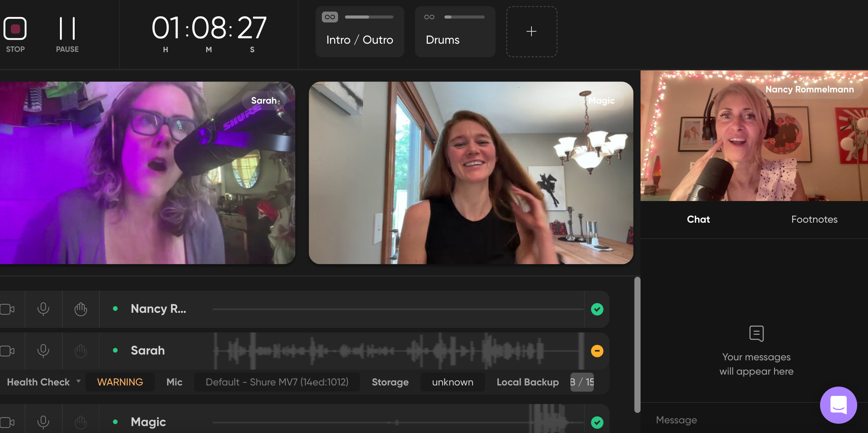Toggle loop on Intro / Outro sound
Screen dimensions: 868x433
coord(330,17)
